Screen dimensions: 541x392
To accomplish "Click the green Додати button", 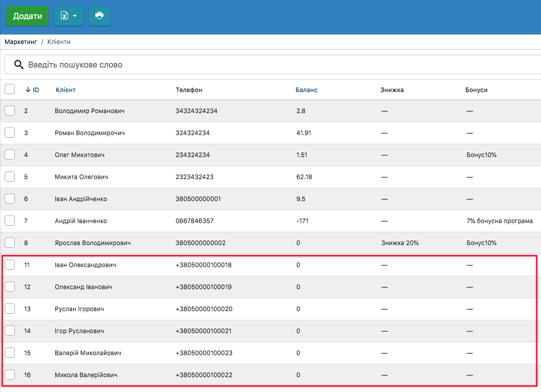I will tap(28, 16).
